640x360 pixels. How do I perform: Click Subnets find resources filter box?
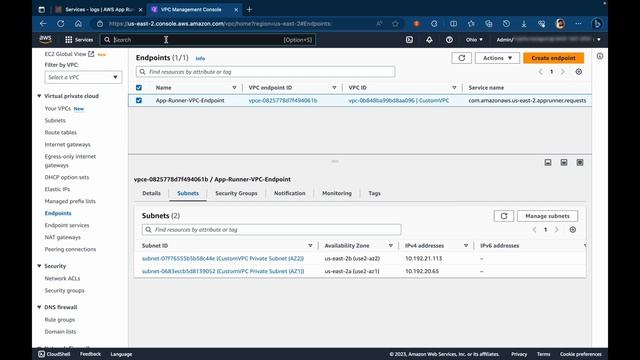pos(271,230)
